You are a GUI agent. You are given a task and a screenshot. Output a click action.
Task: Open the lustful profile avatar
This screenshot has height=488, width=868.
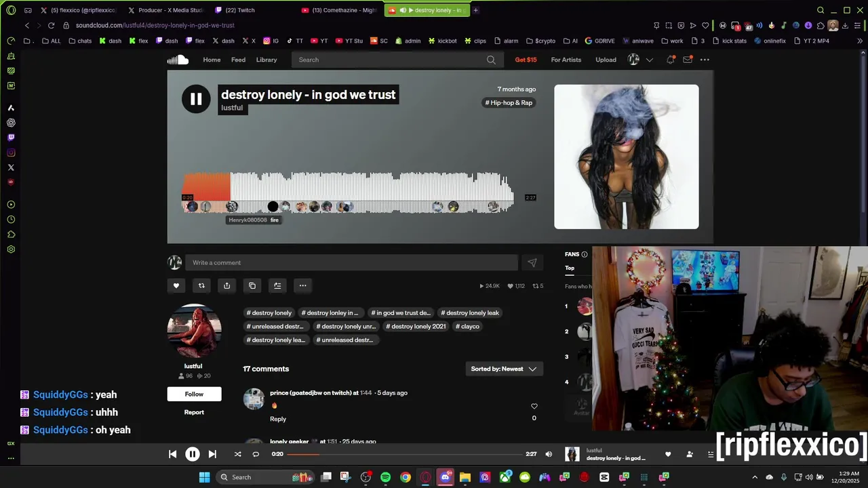(x=195, y=331)
